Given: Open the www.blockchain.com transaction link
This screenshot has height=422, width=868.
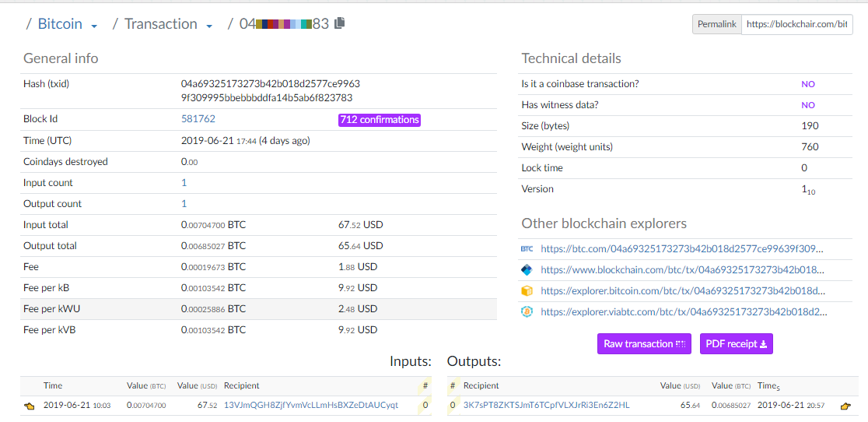Looking at the screenshot, I should coord(682,270).
